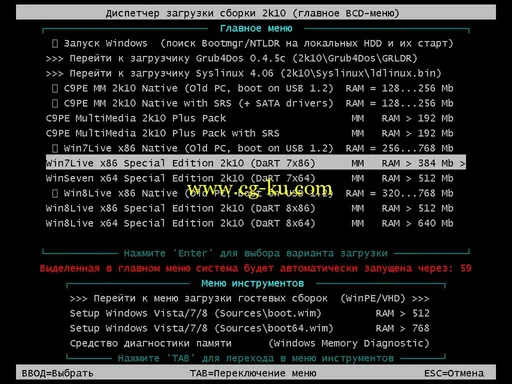This screenshot has width=512, height=384.
Task: Launch Windows Memory Diagnostic tool entry
Action: point(249,343)
